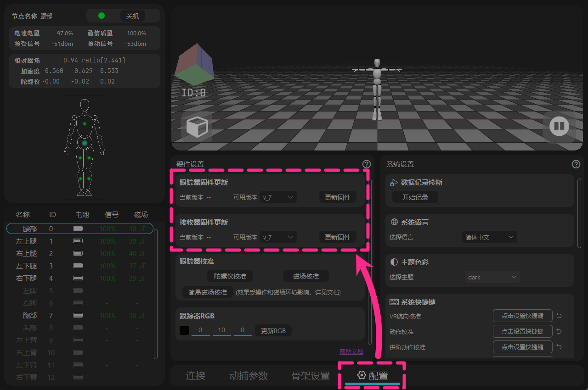The height and width of the screenshot is (390, 588).
Task: Click the 关机 shutdown button
Action: pos(133,16)
